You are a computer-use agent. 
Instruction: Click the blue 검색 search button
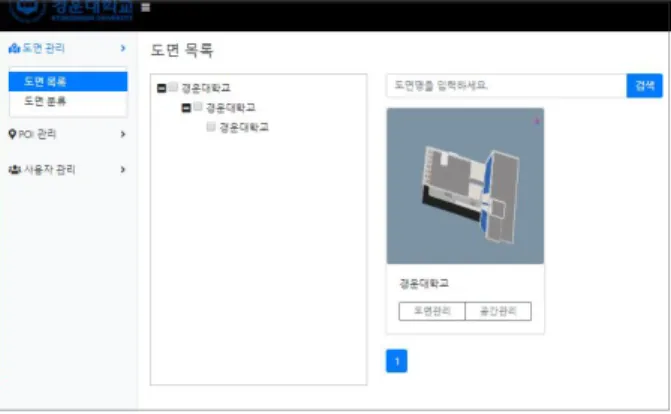click(x=644, y=86)
